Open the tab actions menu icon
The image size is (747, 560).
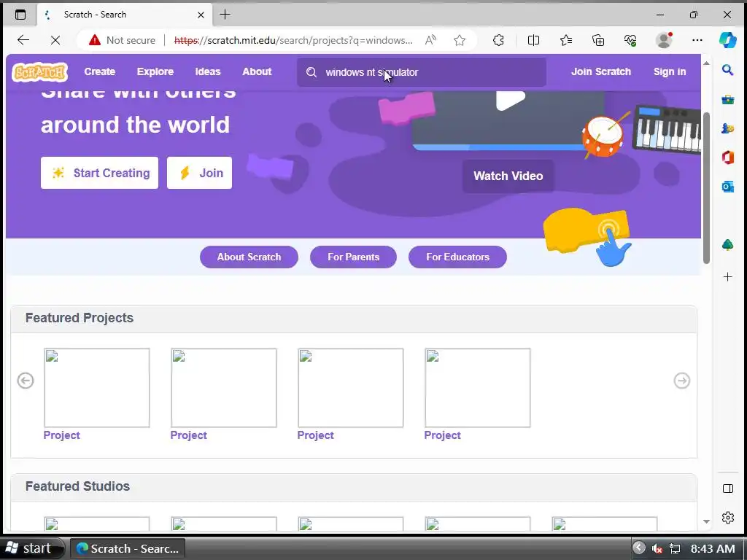(20, 15)
